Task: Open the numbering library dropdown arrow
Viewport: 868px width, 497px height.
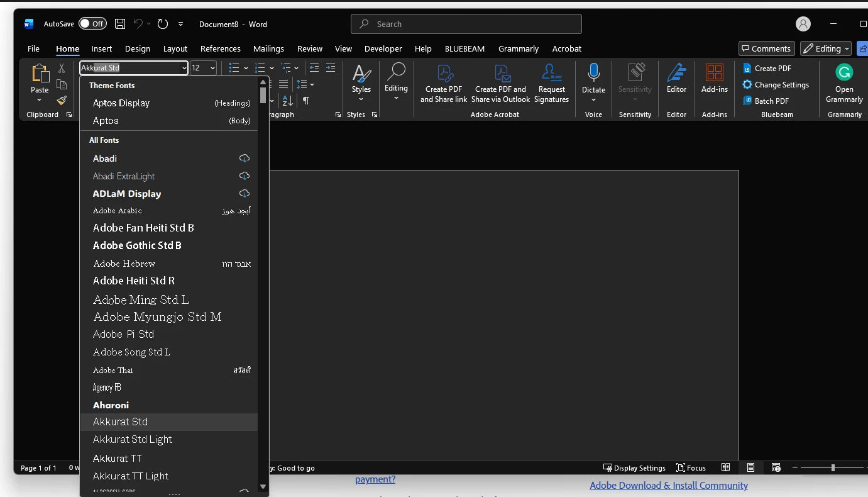Action: [x=272, y=68]
